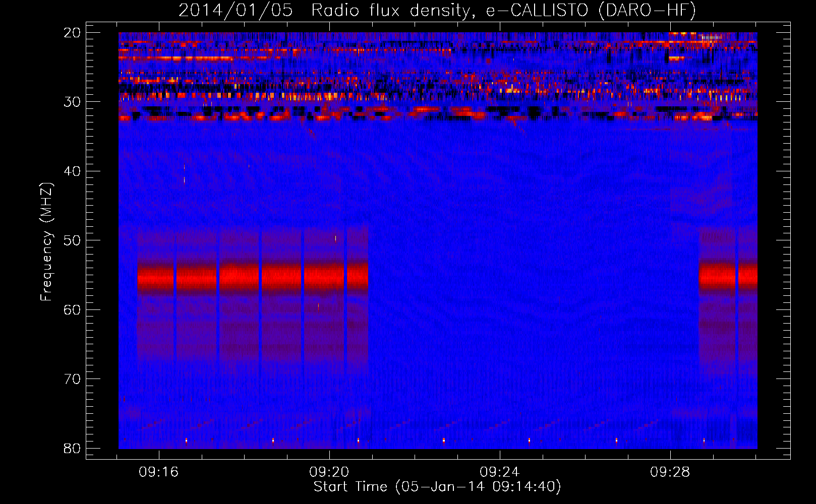The width and height of the screenshot is (816, 504).
Task: Click the 70 frequency tick label
Action: 73,379
